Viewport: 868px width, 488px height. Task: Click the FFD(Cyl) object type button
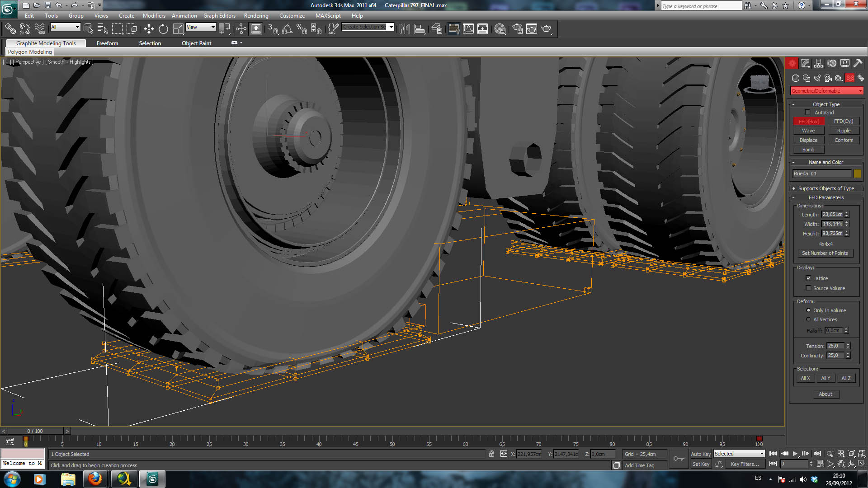[843, 121]
